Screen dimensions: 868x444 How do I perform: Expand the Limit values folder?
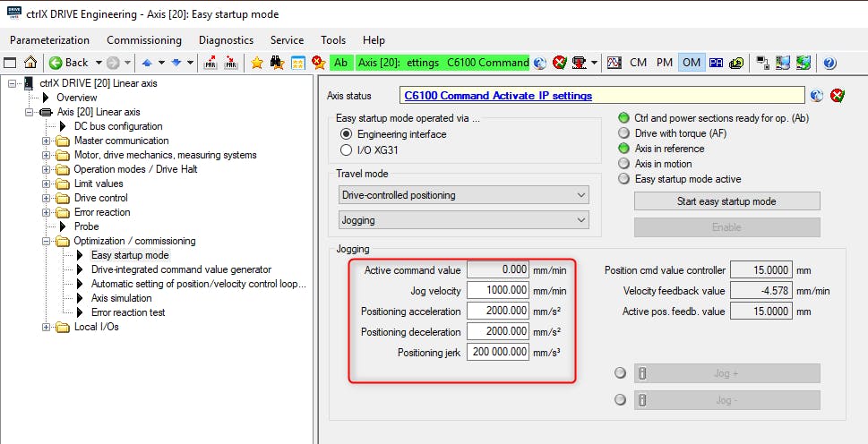[x=47, y=184]
